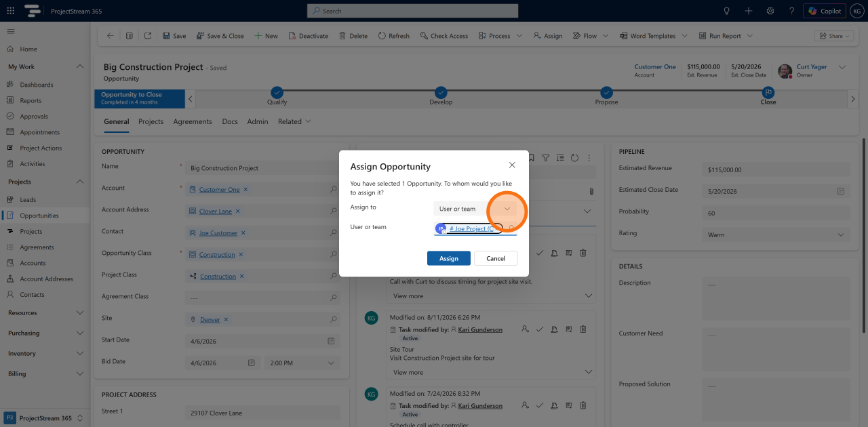
Task: Click the lightbulb assistant icon in top bar
Action: click(x=727, y=11)
